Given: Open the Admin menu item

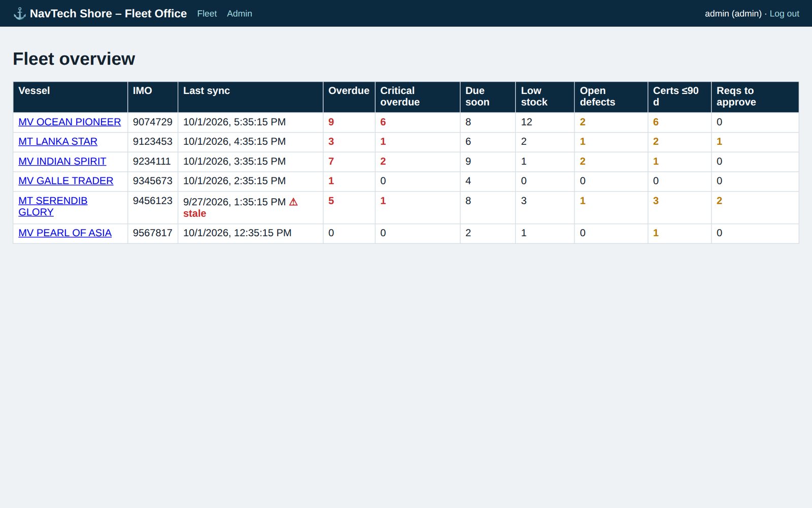Looking at the screenshot, I should tap(240, 14).
